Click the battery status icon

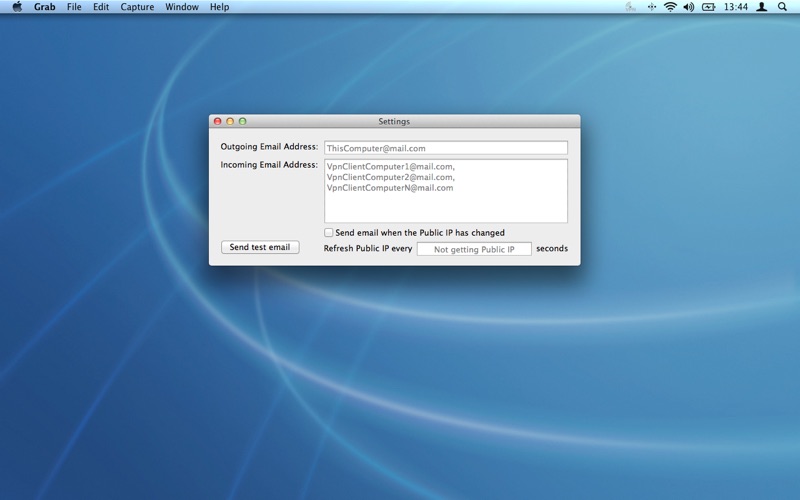click(708, 7)
